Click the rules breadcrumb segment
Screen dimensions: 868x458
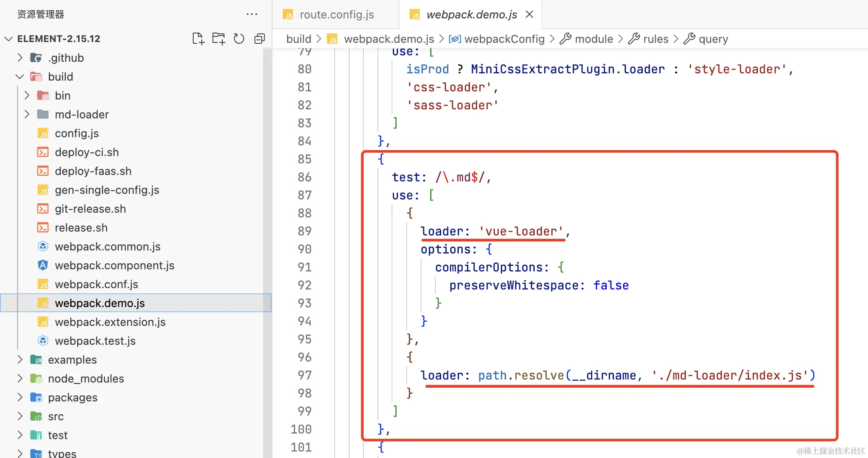tap(655, 39)
